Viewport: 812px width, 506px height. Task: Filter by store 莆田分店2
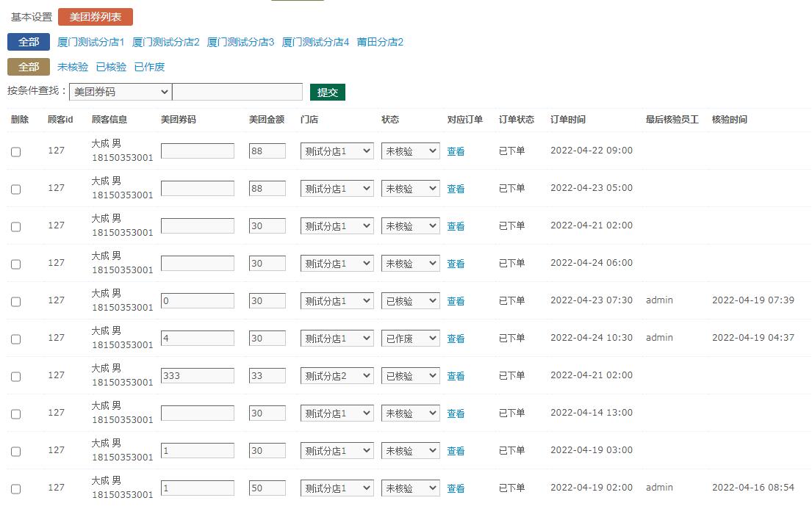[380, 42]
